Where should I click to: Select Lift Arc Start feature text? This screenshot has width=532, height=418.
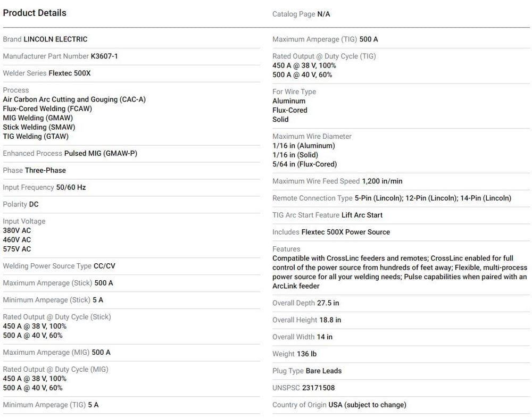pos(362,215)
